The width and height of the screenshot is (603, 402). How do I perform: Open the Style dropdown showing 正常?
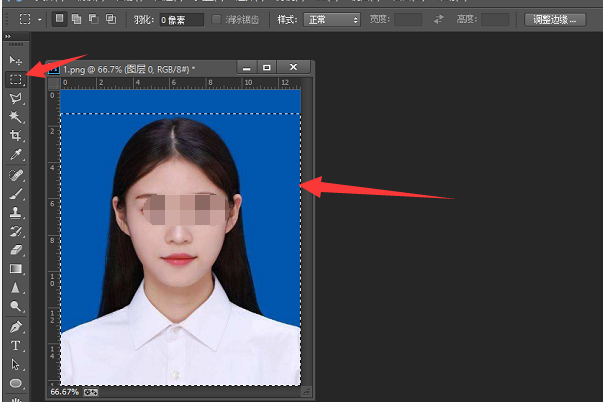[332, 20]
